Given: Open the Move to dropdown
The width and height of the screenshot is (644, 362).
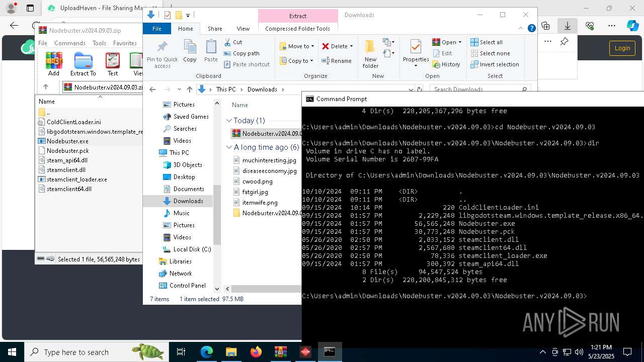Looking at the screenshot, I should 297,46.
